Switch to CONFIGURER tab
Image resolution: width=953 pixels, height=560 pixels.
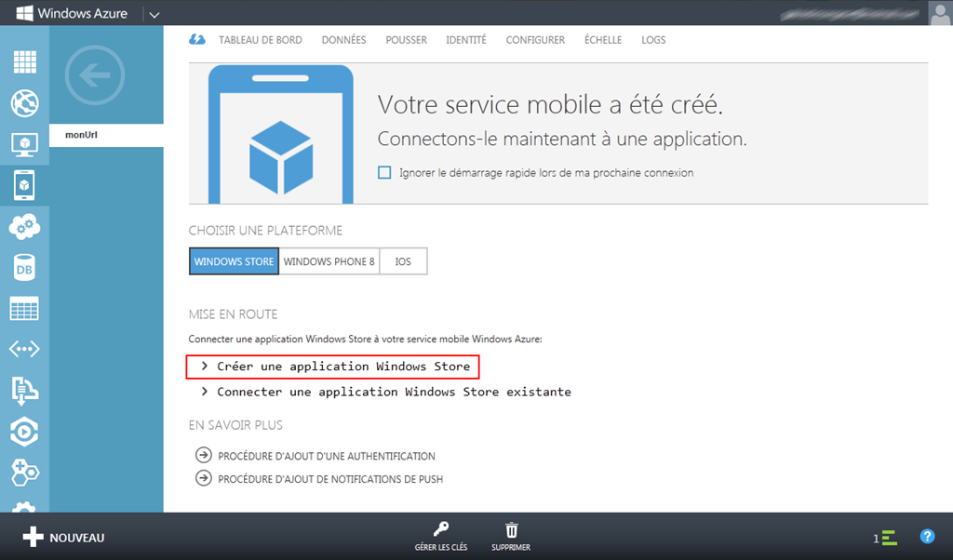click(535, 40)
